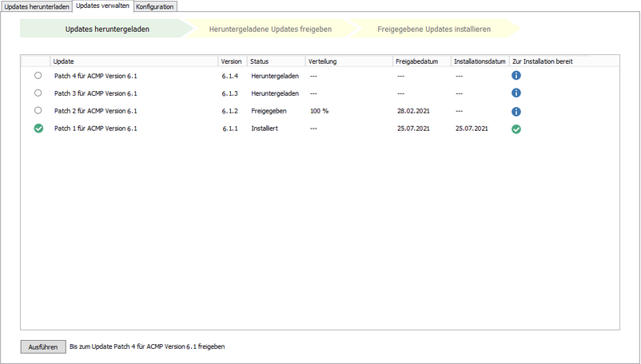Select radio button for Patch 4
This screenshot has width=641, height=364.
coord(38,76)
